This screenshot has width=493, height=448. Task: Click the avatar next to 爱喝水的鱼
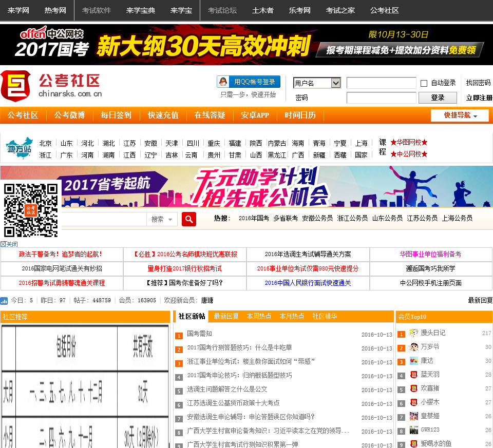(x=414, y=443)
